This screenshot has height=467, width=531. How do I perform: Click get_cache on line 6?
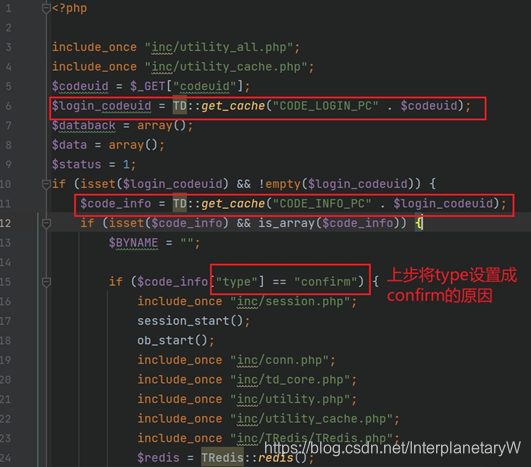[x=233, y=106]
